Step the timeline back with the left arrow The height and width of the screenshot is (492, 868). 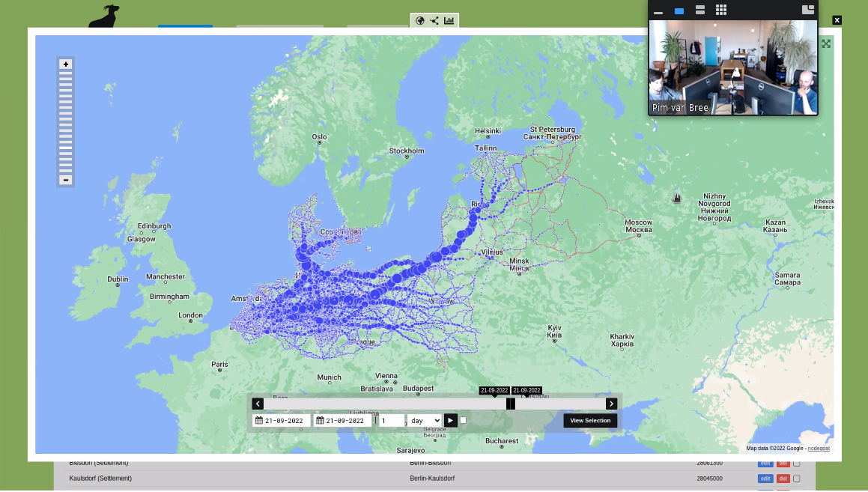[x=258, y=404]
